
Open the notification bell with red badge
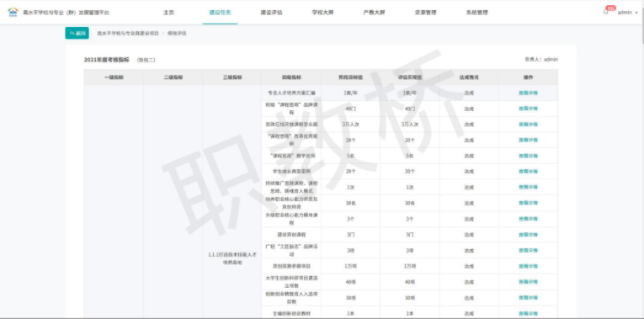coord(606,12)
